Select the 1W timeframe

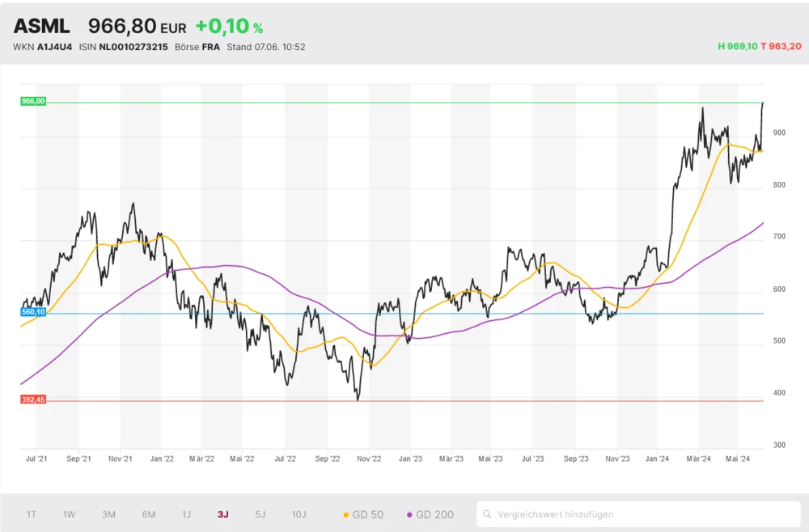click(x=69, y=513)
